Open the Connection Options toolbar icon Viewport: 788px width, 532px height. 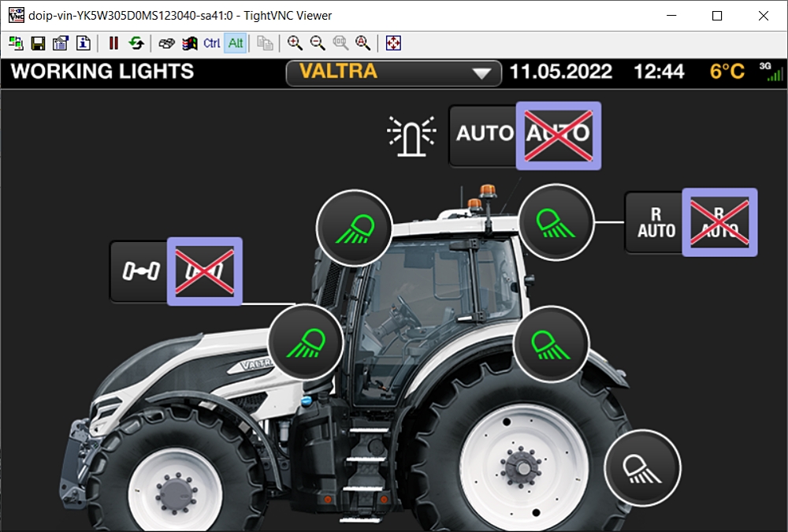coord(61,43)
